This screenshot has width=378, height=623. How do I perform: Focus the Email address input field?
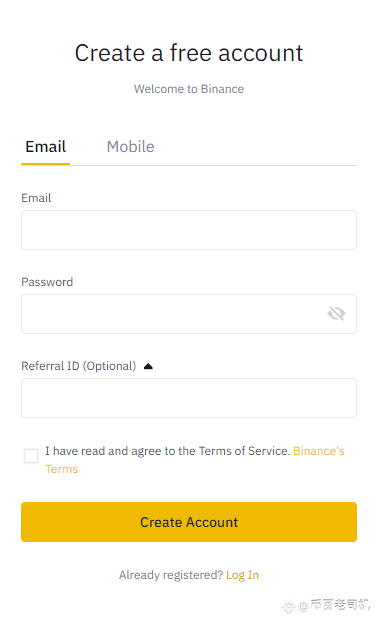[189, 230]
